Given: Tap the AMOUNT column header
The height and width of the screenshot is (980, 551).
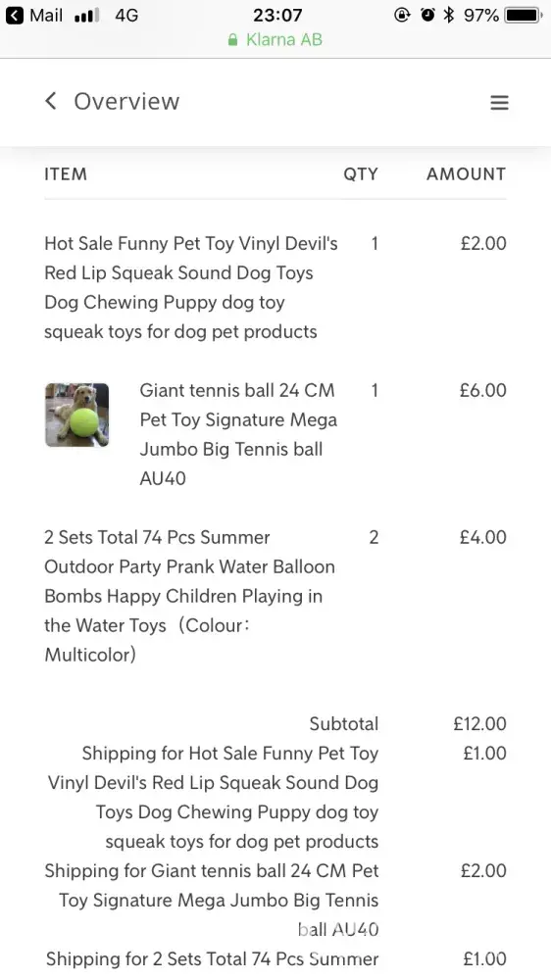Looking at the screenshot, I should pyautogui.click(x=467, y=173).
